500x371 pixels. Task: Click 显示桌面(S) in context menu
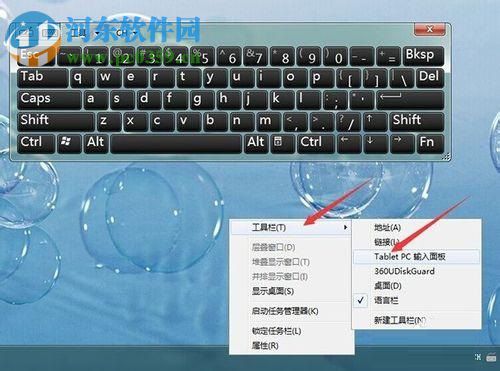tap(292, 291)
